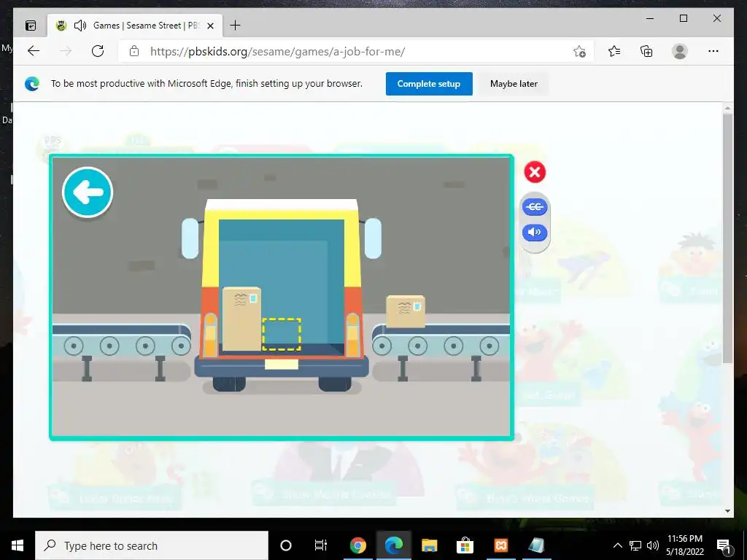Open the XAMPP taskbar icon
Image resolution: width=747 pixels, height=560 pixels.
click(x=500, y=545)
